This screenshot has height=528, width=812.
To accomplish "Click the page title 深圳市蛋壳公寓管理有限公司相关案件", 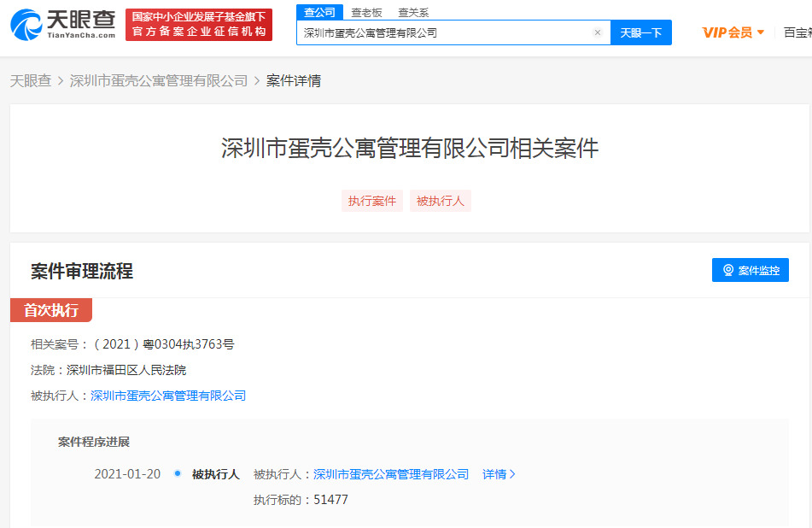I will click(410, 148).
